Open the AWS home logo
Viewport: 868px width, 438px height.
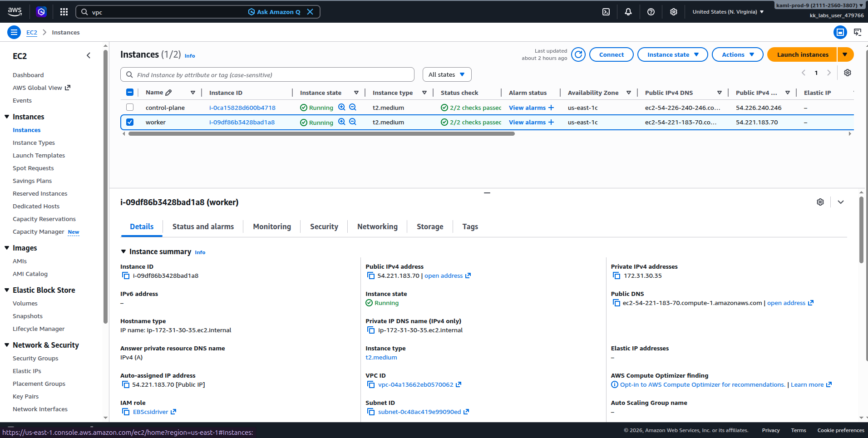click(x=15, y=12)
